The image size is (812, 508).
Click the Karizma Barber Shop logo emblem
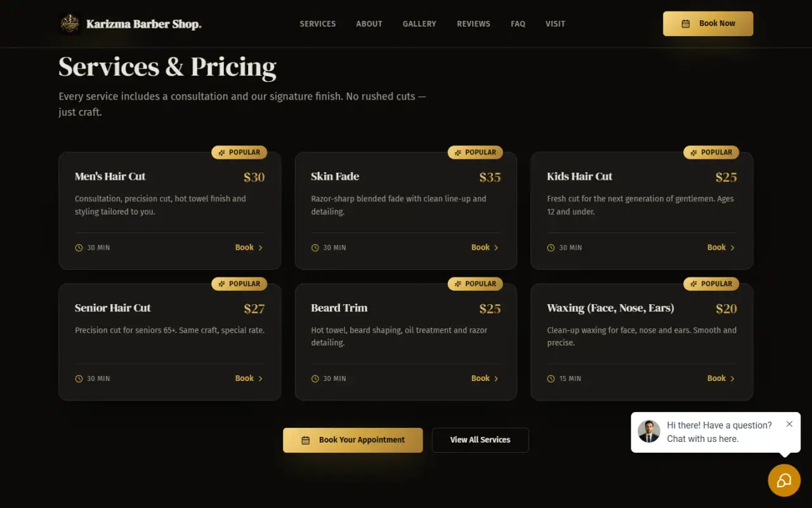[x=69, y=24]
